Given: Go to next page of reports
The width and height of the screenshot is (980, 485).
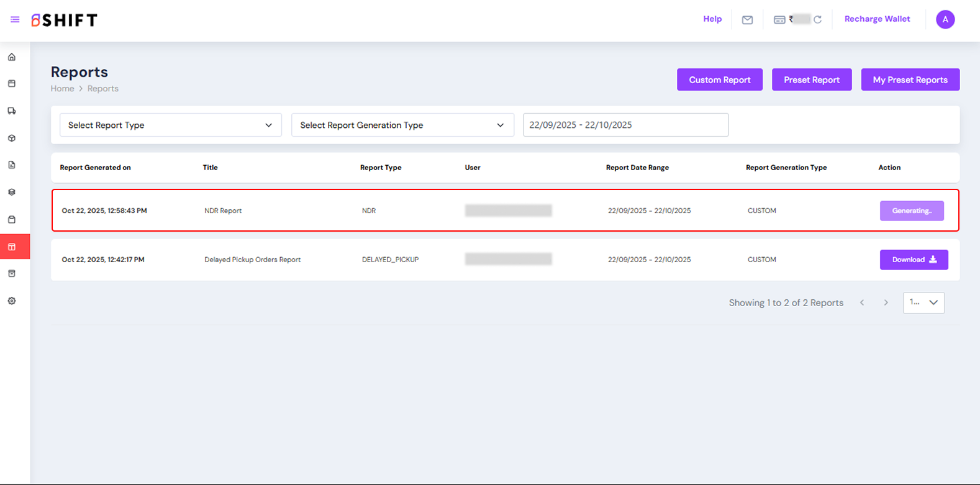Looking at the screenshot, I should click(886, 303).
